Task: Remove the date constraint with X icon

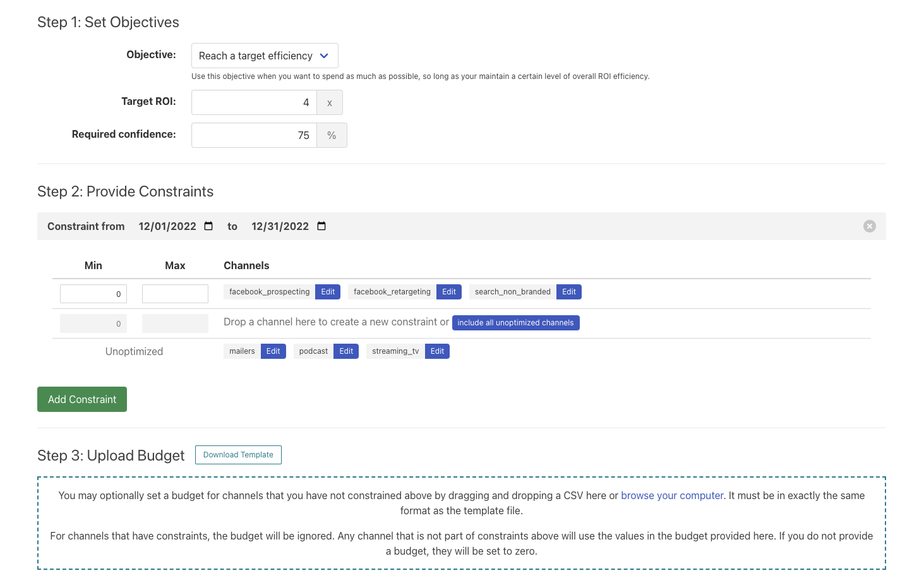Action: click(869, 226)
